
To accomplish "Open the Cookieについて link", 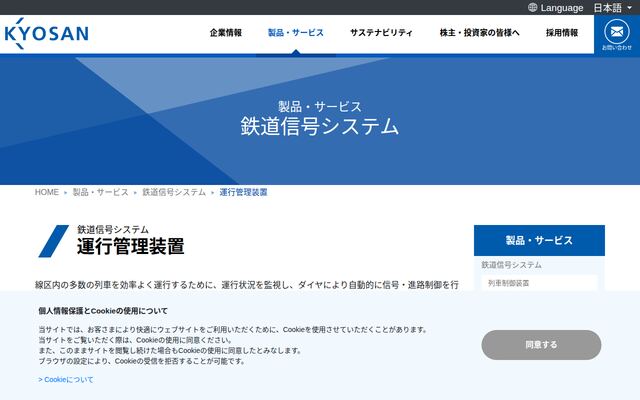I will point(66,380).
